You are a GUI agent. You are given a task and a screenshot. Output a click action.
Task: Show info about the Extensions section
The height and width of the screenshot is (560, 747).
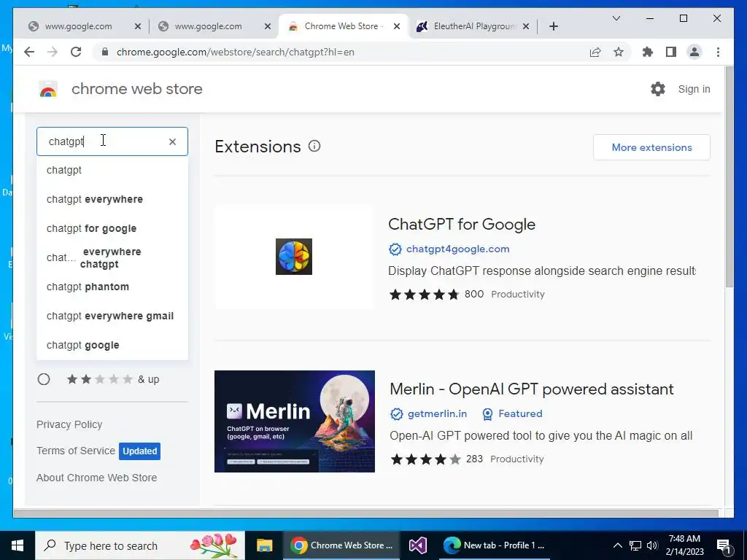[x=314, y=146]
